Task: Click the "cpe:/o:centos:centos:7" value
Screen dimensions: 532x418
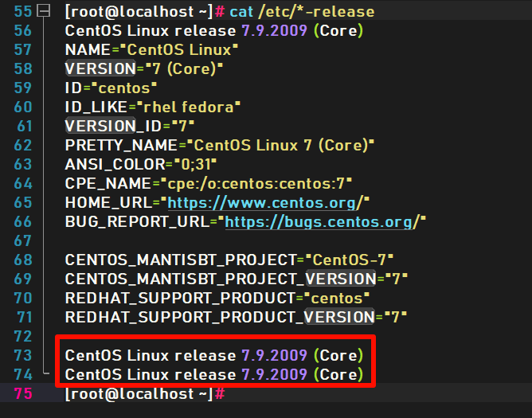Action: [256, 184]
